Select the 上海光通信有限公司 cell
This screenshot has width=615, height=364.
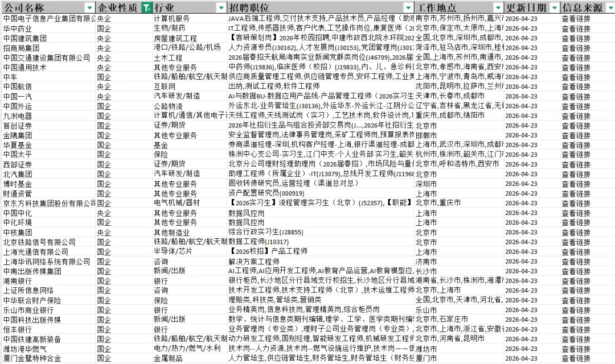click(48, 251)
